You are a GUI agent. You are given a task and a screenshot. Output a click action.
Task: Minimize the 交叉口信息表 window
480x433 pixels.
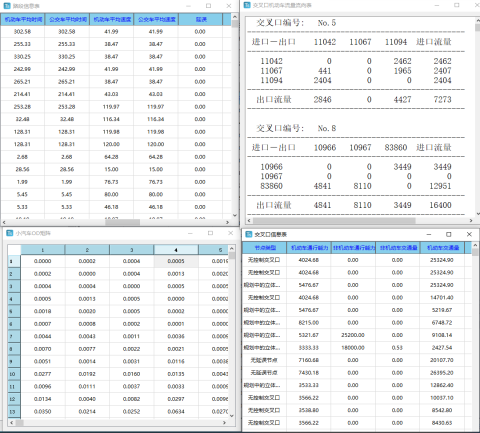429,234
